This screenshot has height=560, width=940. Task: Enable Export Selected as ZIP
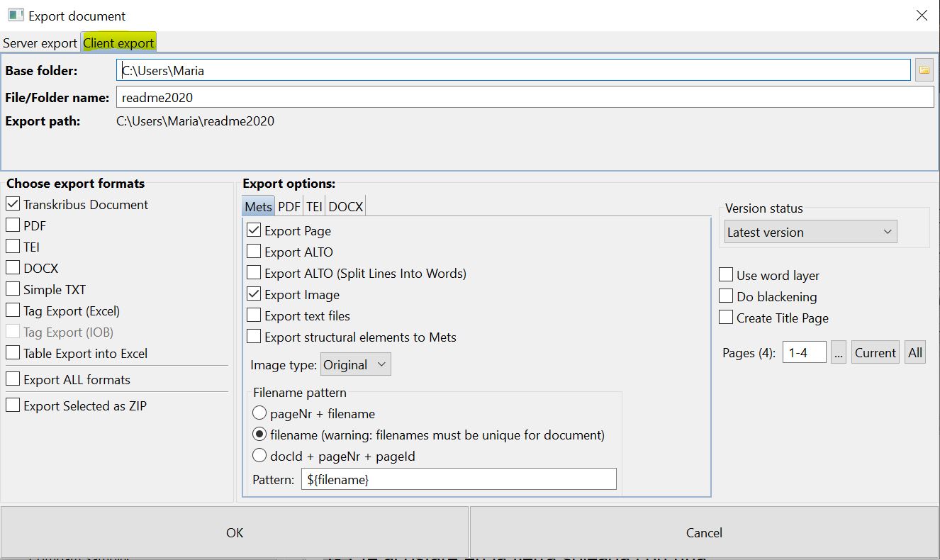(x=13, y=405)
